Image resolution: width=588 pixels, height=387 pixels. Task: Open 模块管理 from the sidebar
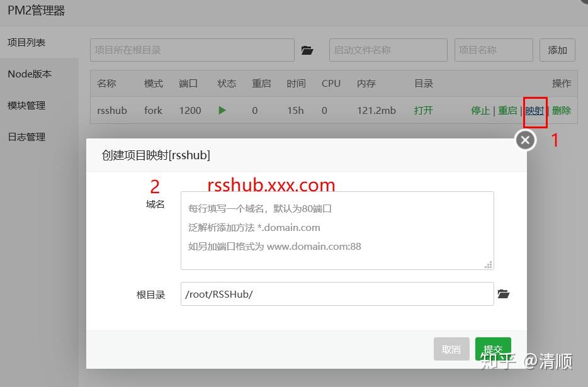pos(27,105)
